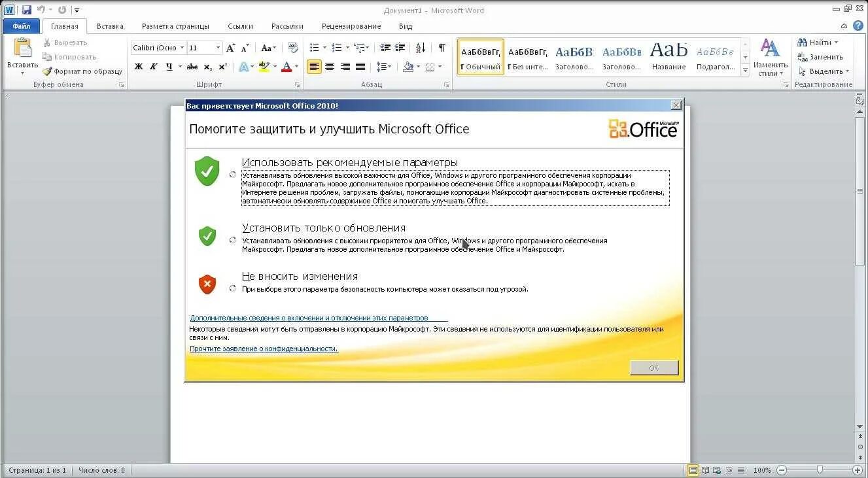Click the red font color button
This screenshot has width=868, height=478.
pyautogui.click(x=286, y=67)
